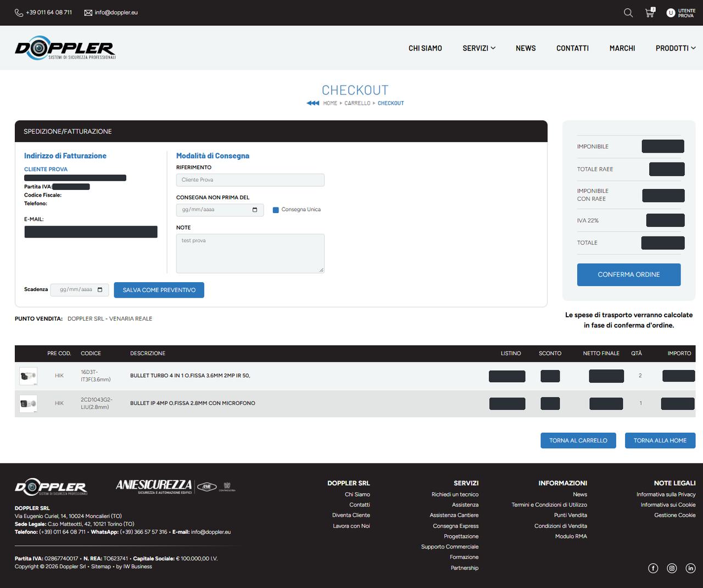
Task: Go home via Doppler header logo
Action: [65, 48]
